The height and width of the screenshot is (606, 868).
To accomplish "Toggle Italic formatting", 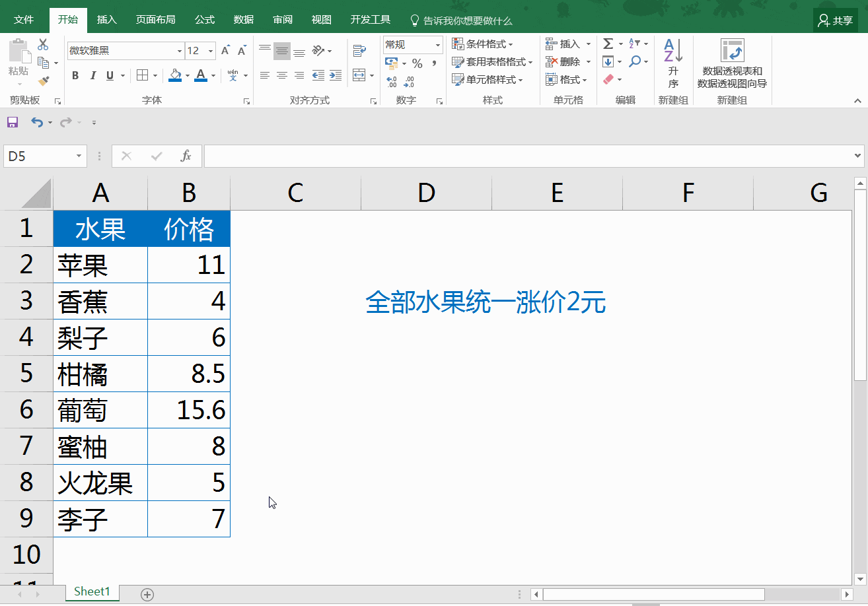I will pyautogui.click(x=92, y=75).
